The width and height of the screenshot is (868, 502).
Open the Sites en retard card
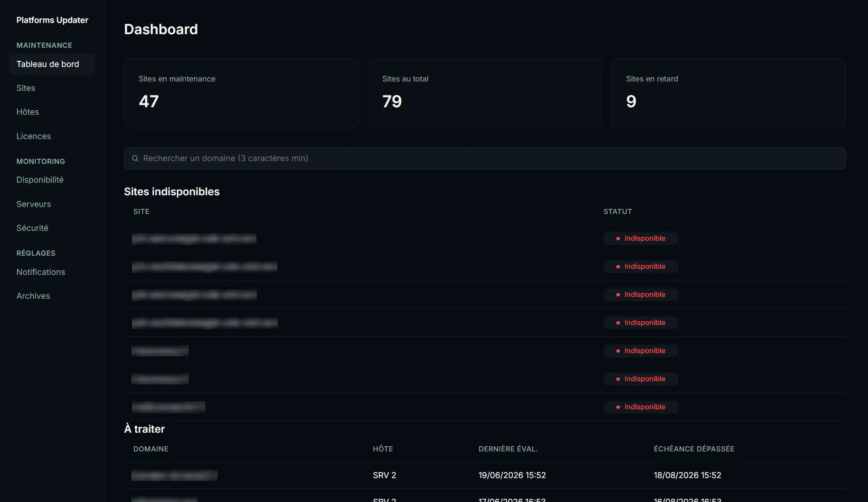[729, 93]
